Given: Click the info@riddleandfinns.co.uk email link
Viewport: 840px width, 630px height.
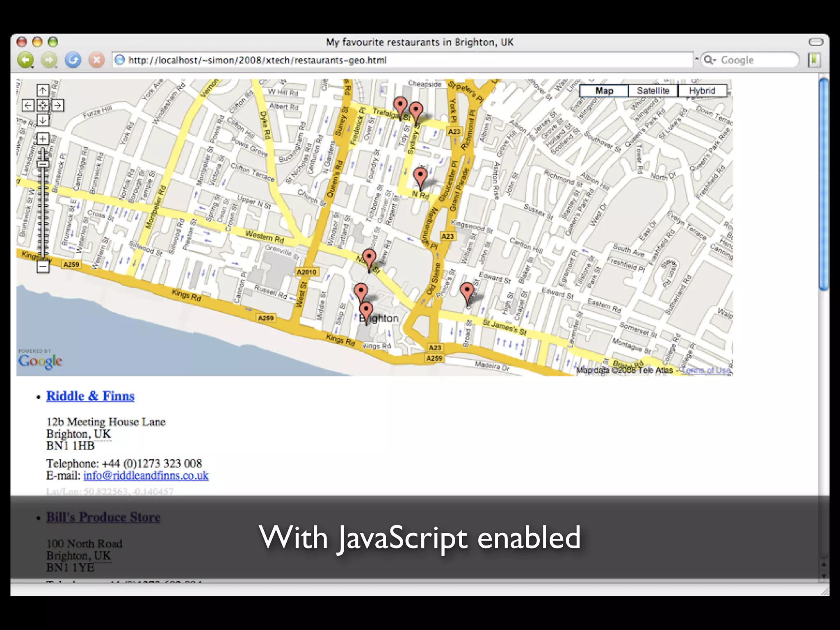Looking at the screenshot, I should tap(146, 475).
